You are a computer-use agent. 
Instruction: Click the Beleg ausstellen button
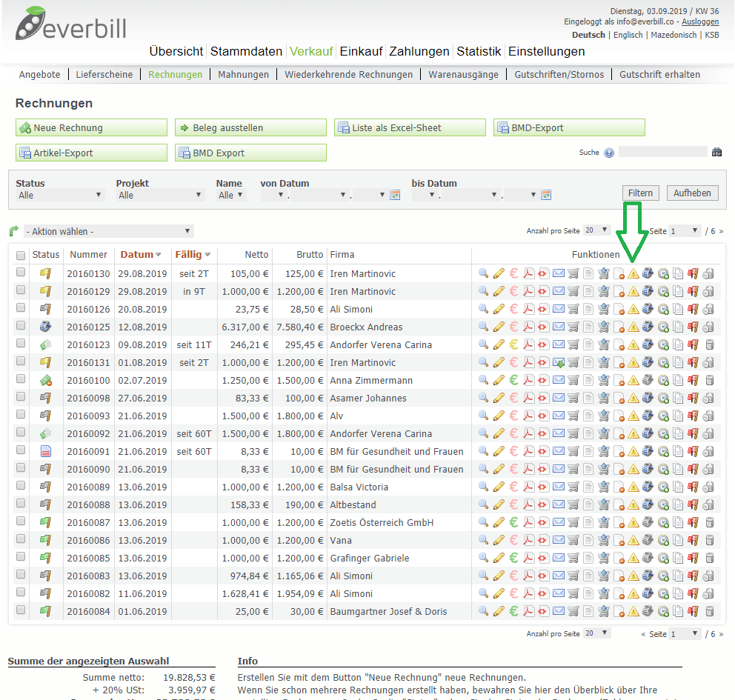point(250,127)
